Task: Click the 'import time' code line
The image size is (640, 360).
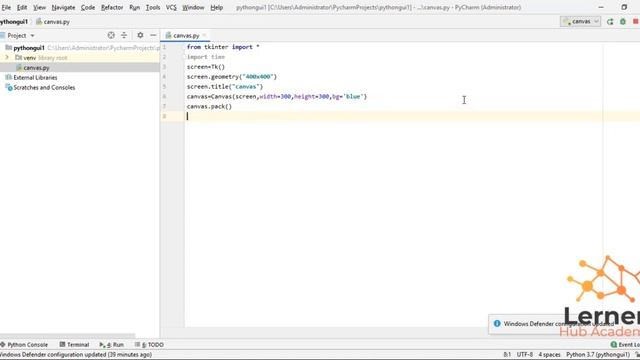Action: pyautogui.click(x=206, y=57)
